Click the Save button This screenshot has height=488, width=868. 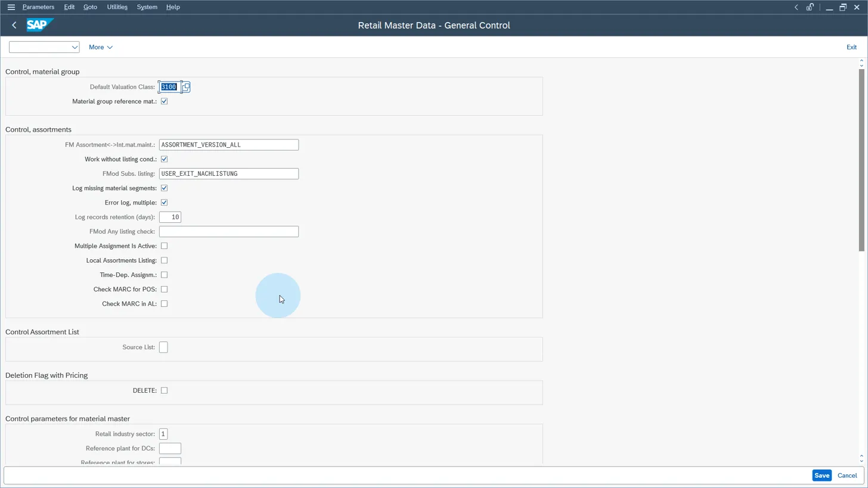tap(821, 475)
